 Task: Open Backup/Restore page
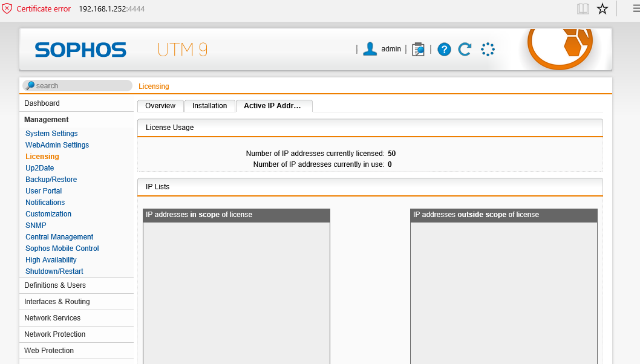51,179
